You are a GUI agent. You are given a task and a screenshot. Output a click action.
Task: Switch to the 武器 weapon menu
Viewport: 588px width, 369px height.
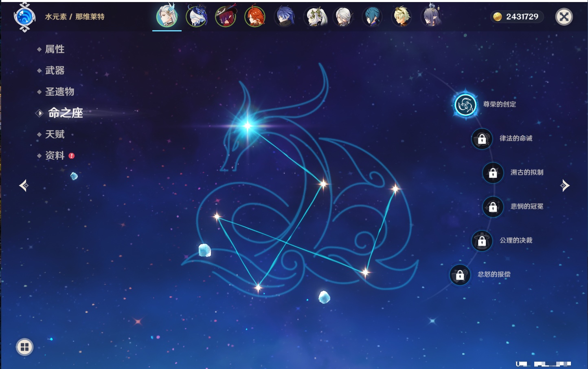click(x=55, y=71)
